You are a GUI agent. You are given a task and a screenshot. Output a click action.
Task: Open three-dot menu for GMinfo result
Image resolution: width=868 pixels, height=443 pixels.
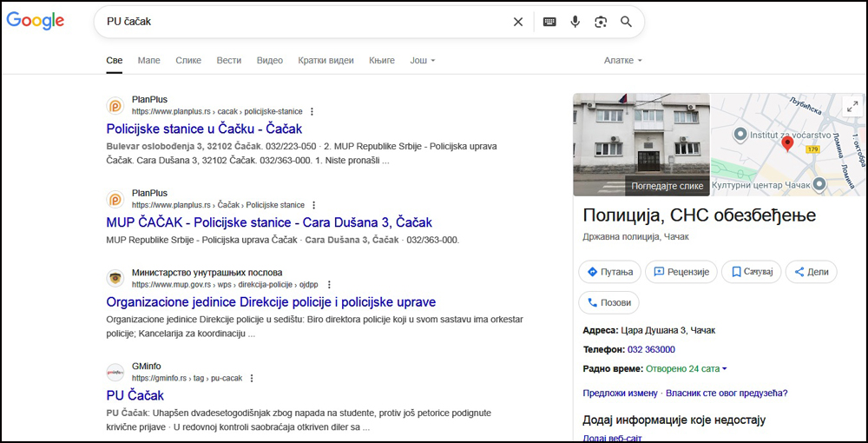point(252,378)
